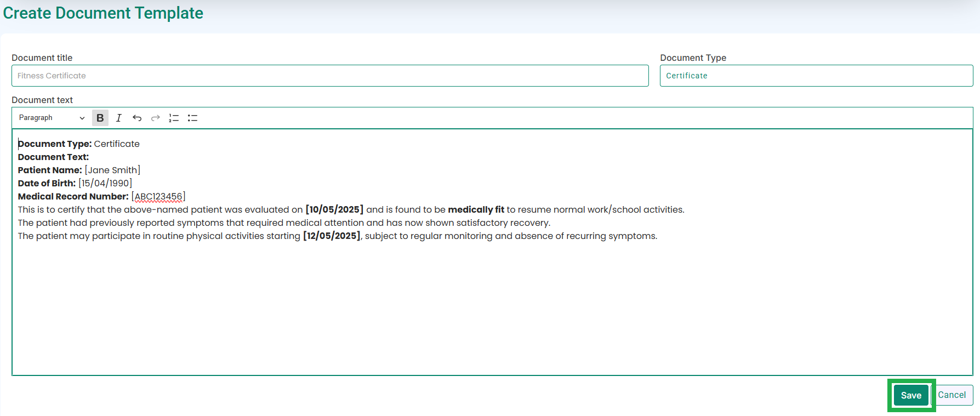Click the bold date [10/05/2025]
Image resolution: width=980 pixels, height=416 pixels.
pos(334,209)
